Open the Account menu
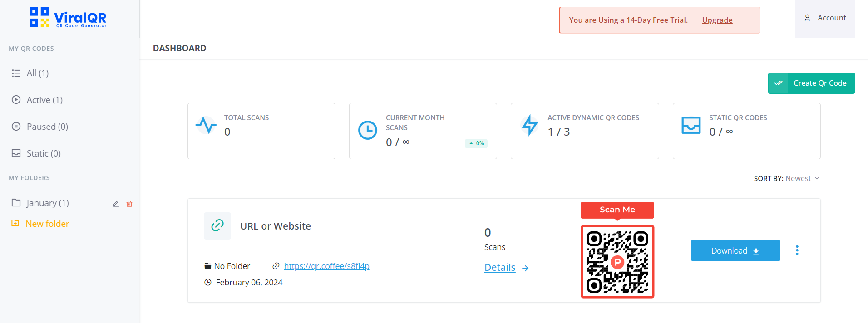This screenshot has height=323, width=868. 825,18
